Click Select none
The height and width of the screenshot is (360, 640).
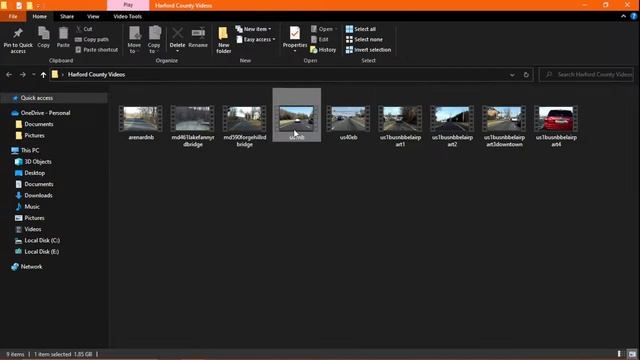(x=364, y=40)
